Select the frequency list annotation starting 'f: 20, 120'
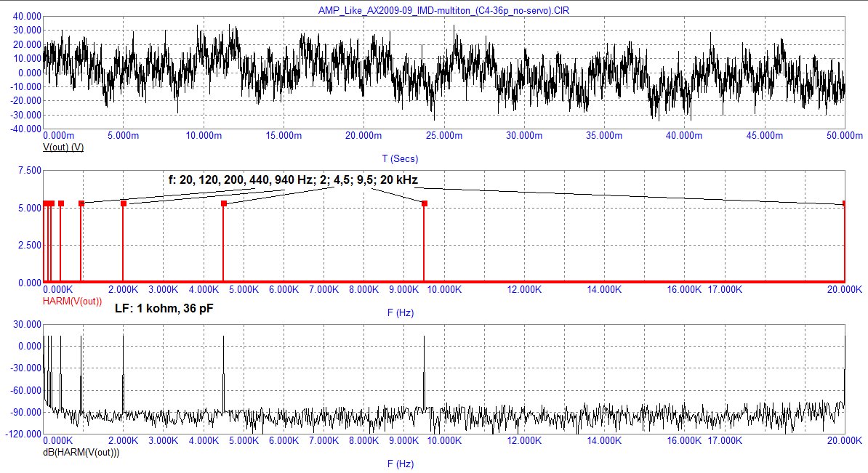868x473 pixels. (x=294, y=179)
